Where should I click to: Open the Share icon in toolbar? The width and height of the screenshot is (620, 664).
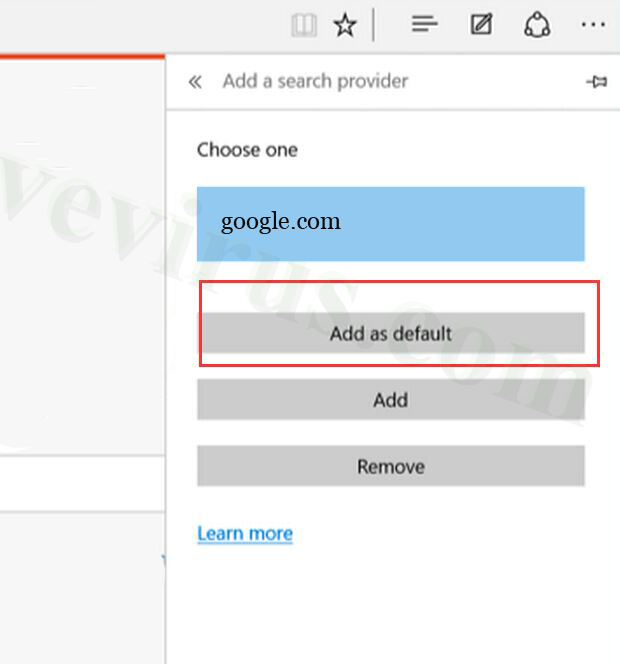click(537, 25)
